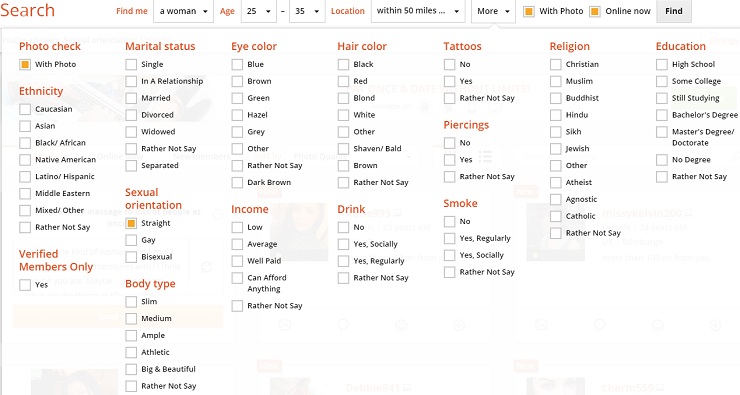
Task: Check Big & Beautiful option
Action: [131, 369]
